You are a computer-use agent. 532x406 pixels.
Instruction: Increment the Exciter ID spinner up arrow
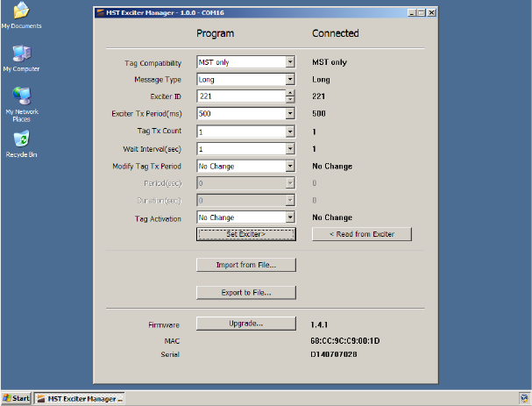290,93
